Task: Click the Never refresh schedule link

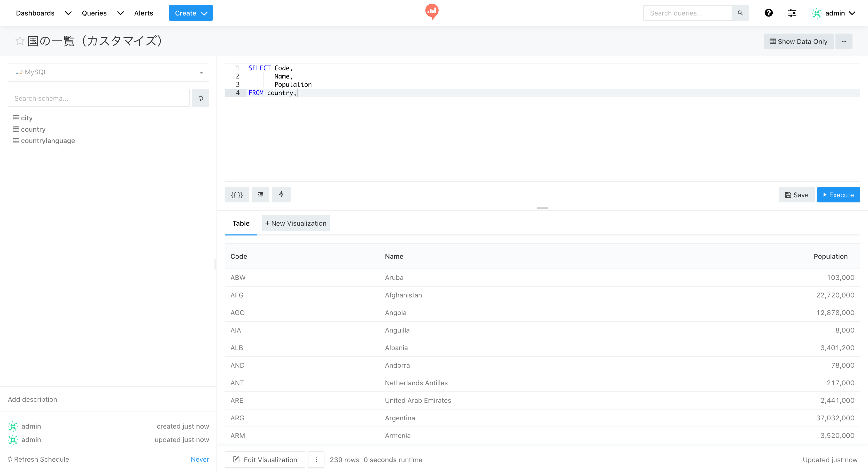Action: (x=200, y=459)
